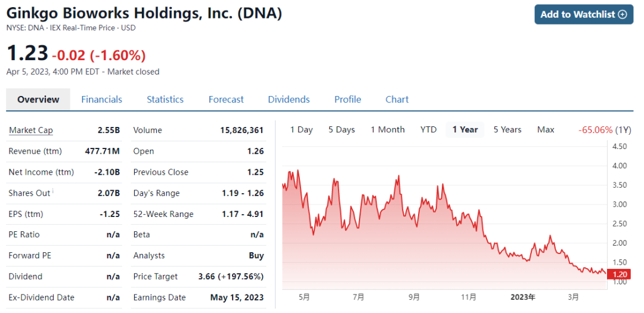644x313 pixels.
Task: Click the Market Cap link
Action: (30, 131)
